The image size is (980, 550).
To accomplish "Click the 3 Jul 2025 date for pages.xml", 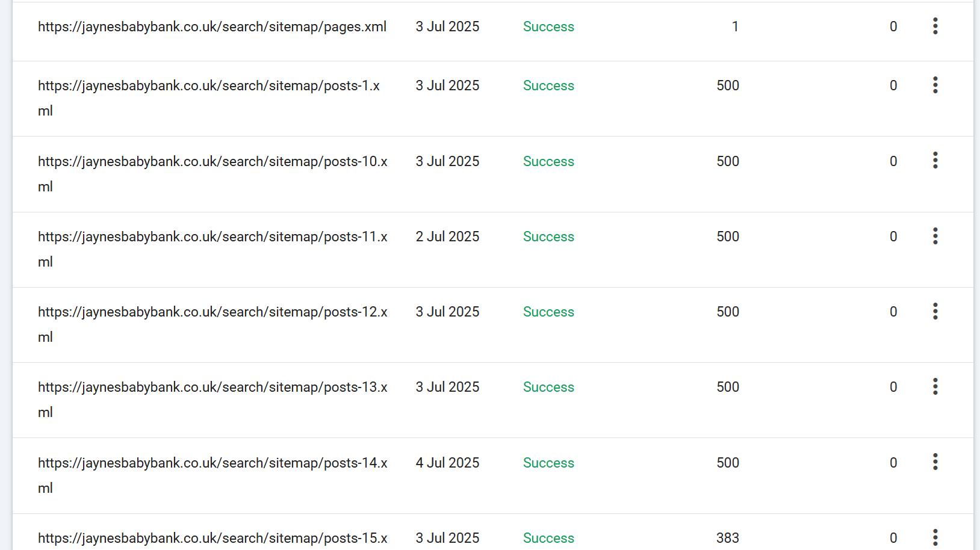I will [447, 26].
